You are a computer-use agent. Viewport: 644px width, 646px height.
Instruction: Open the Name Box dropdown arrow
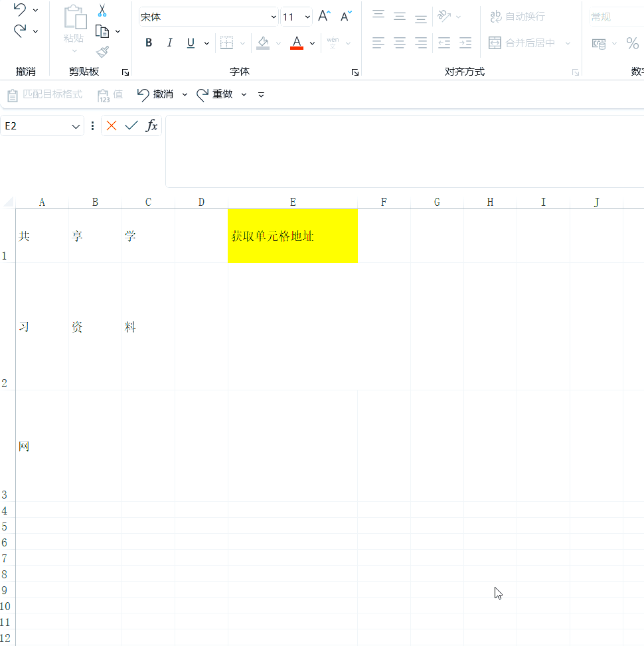pos(76,126)
